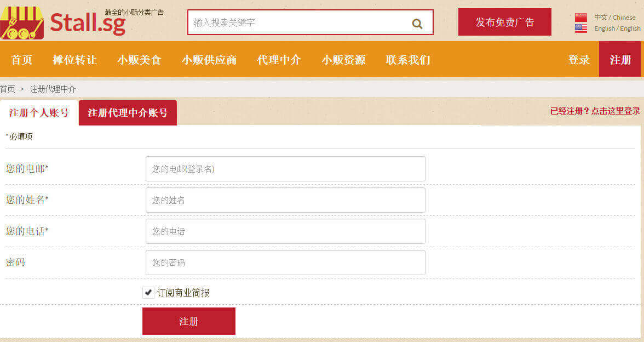Switch language to English
Screen dimensions: 644x342
[617, 29]
